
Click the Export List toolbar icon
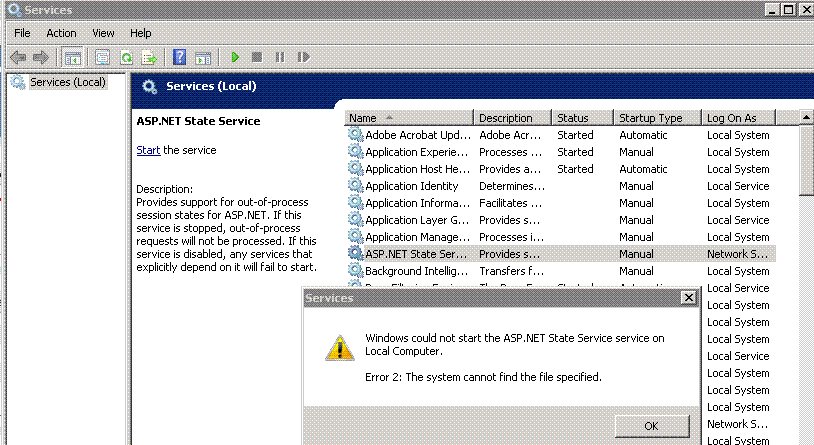pyautogui.click(x=148, y=58)
